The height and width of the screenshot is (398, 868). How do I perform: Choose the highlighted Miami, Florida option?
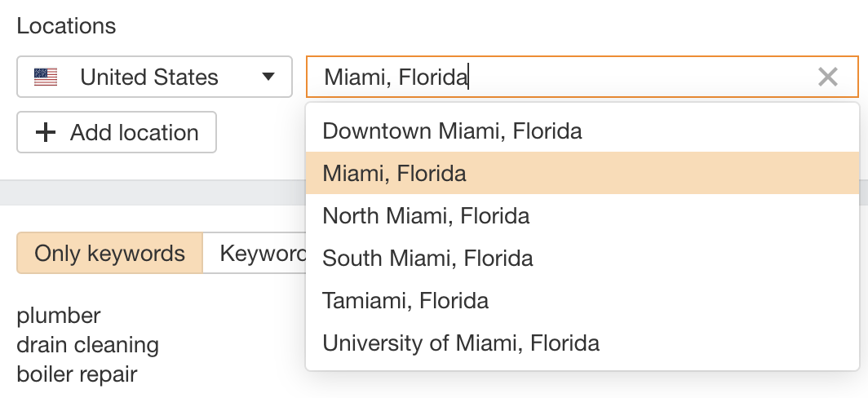[x=582, y=173]
